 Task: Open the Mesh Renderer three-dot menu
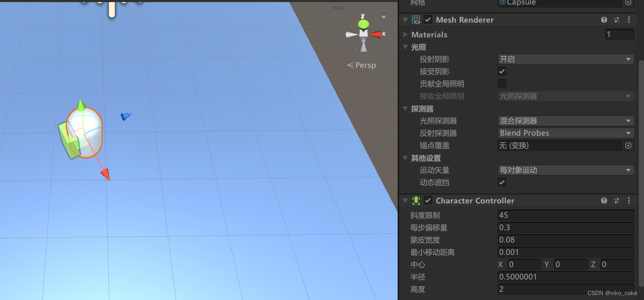[629, 19]
